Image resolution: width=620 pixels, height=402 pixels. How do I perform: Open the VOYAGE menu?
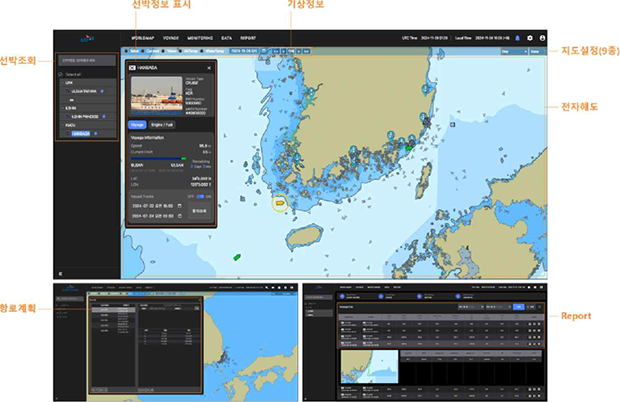tap(172, 38)
